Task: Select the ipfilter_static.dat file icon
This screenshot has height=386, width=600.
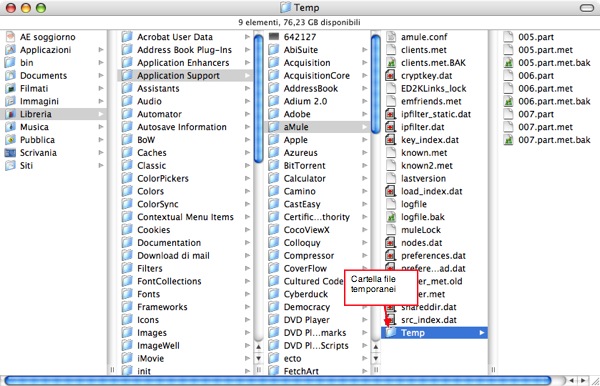Action: (391, 114)
